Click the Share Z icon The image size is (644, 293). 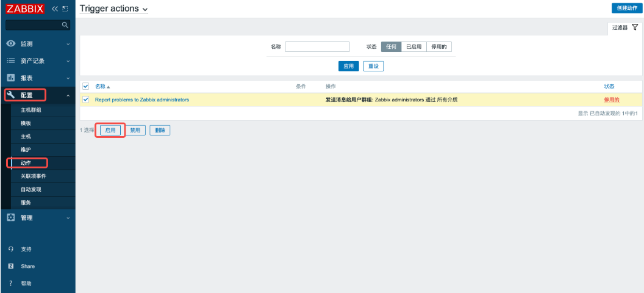pos(11,266)
